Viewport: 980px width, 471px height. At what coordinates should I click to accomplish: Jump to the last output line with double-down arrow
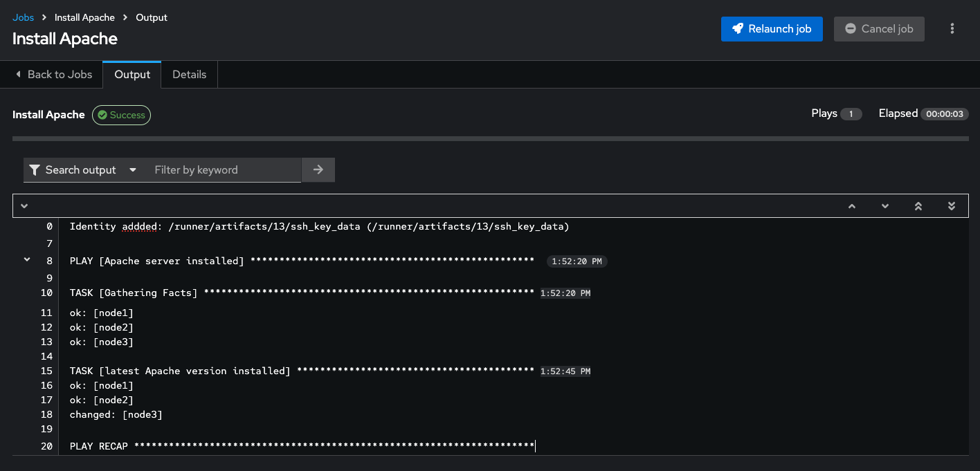point(952,206)
